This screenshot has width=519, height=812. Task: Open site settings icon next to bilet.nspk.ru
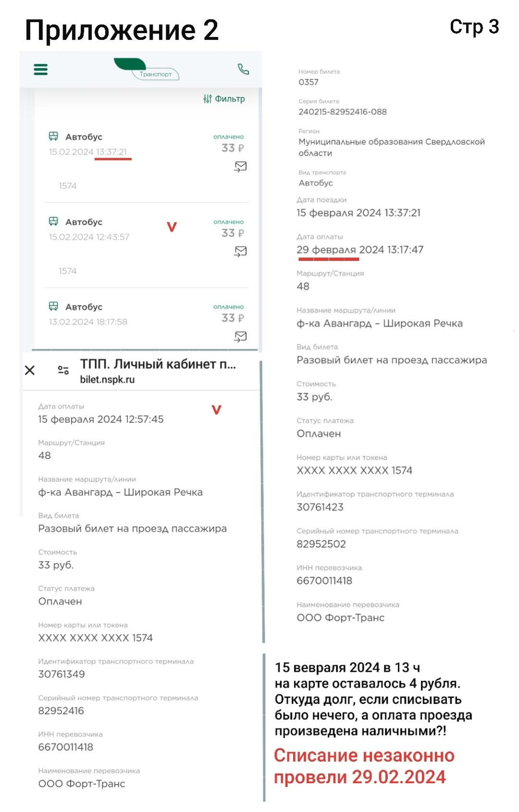(x=63, y=370)
